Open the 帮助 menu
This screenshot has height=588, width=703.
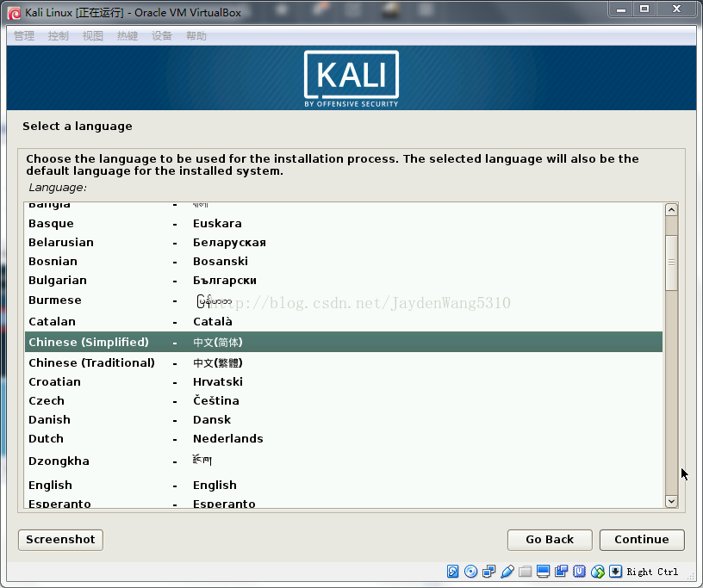pos(196,36)
